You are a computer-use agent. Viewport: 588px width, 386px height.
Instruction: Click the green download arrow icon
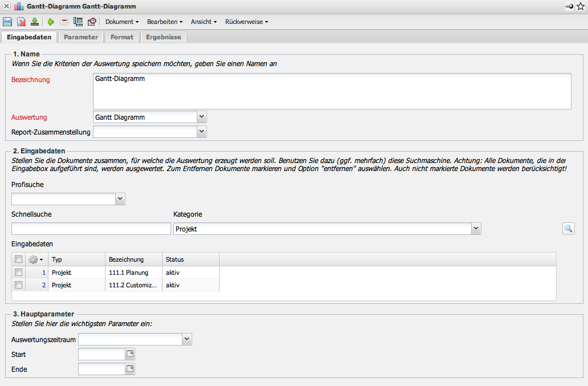(35, 22)
